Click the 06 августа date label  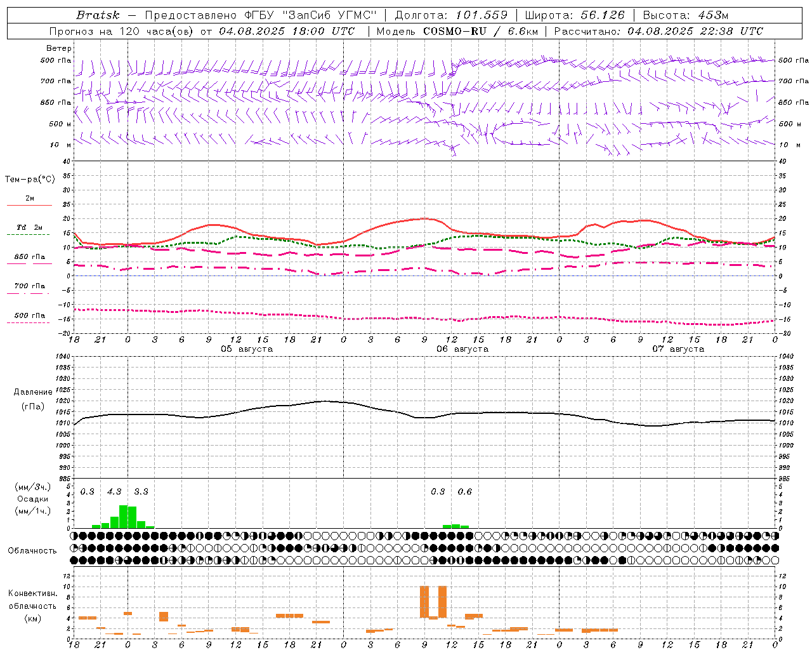click(x=462, y=349)
